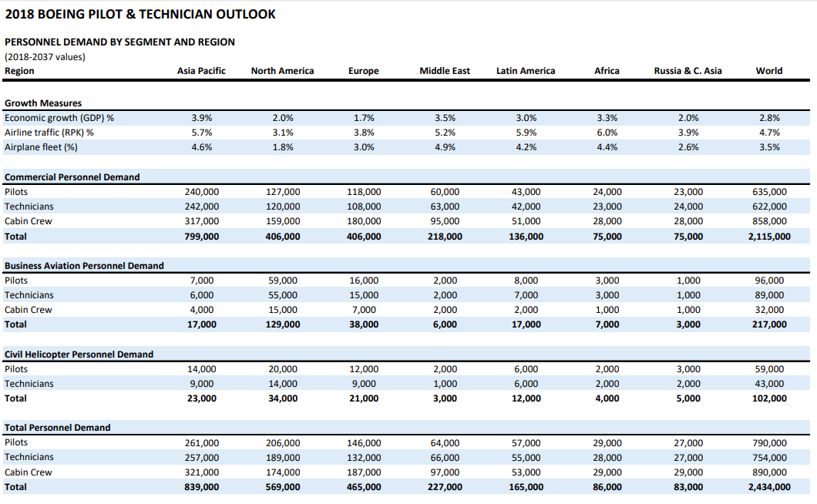The image size is (817, 504).
Task: Click helicopter total World value '102,000'
Action: 769,398
